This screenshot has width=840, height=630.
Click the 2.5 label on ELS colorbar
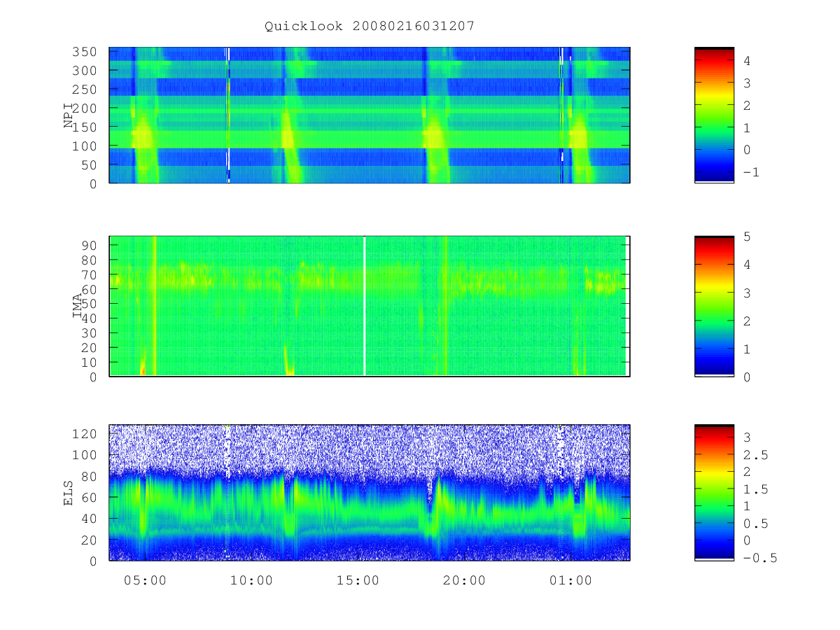point(755,455)
